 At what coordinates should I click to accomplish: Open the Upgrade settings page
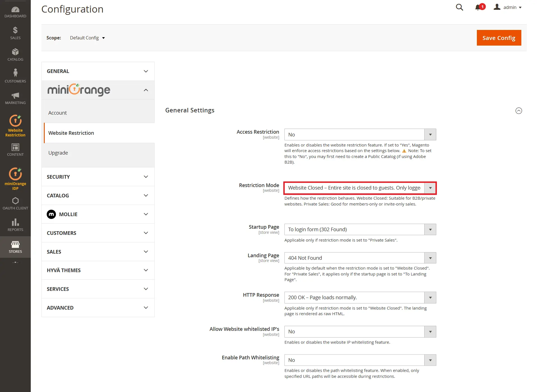pyautogui.click(x=58, y=153)
